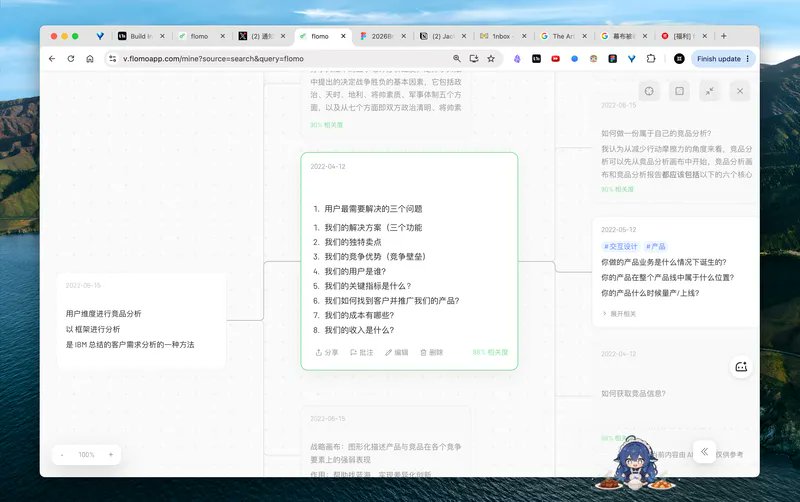Click the 88% 相关度 relevance label
The height and width of the screenshot is (502, 800).
490,353
